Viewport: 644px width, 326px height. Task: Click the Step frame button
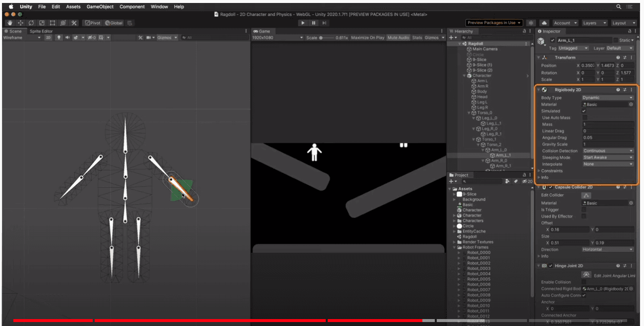tap(325, 23)
